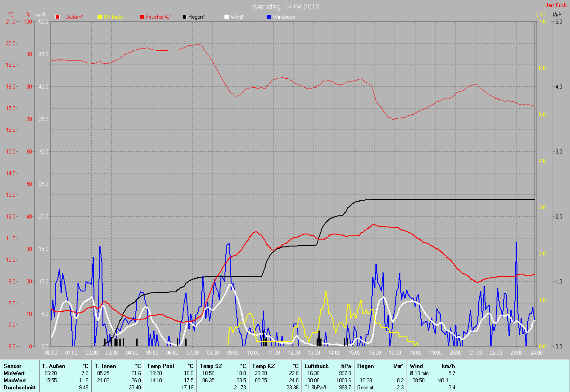Click the Sensor header in data table

click(12, 366)
